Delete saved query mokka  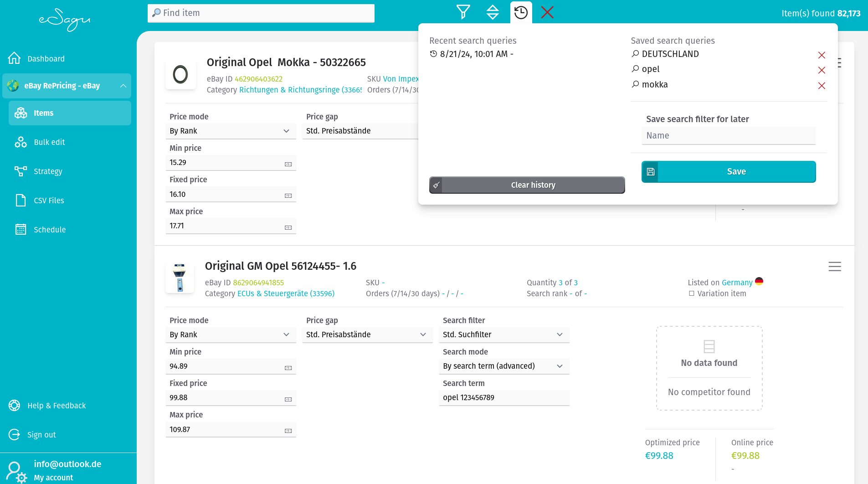tap(822, 86)
